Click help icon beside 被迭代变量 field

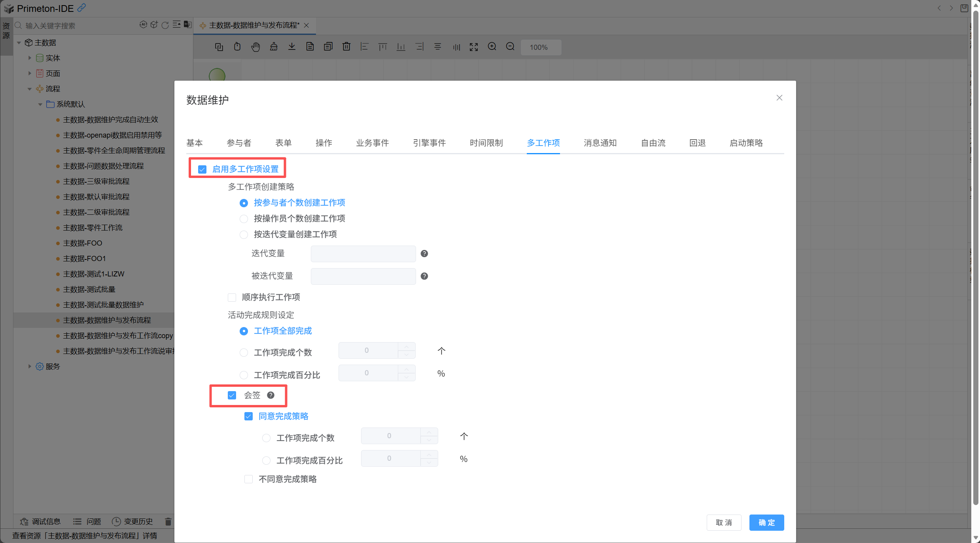click(424, 276)
